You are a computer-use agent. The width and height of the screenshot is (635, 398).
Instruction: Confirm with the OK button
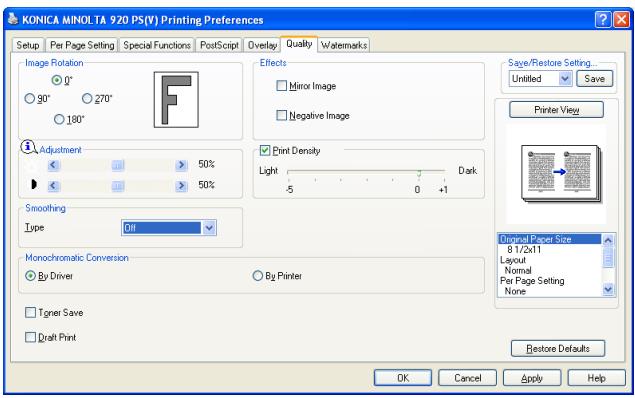(x=403, y=378)
